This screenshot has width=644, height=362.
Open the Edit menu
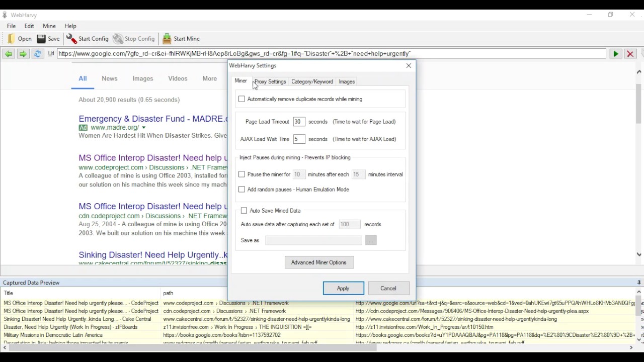coord(29,26)
